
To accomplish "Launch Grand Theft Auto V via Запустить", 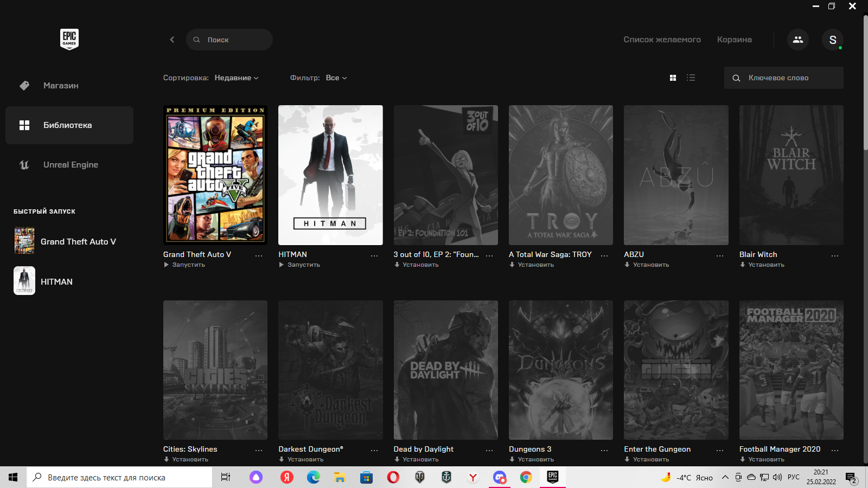I will 184,265.
